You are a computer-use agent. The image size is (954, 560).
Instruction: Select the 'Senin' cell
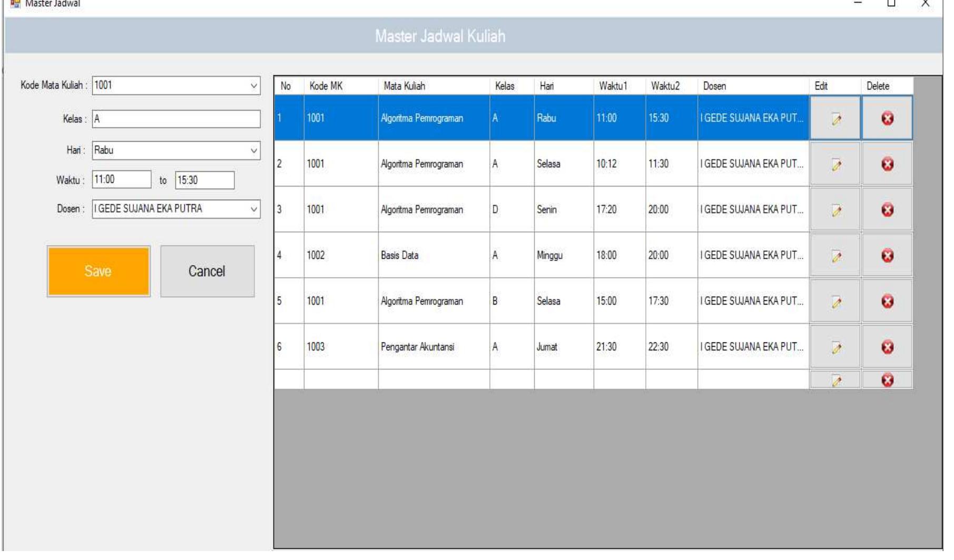tap(564, 210)
